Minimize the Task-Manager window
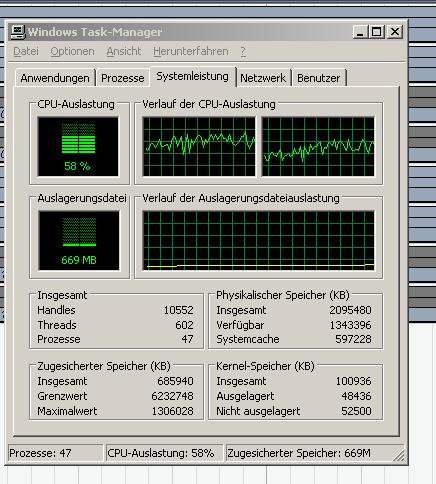 pos(360,32)
